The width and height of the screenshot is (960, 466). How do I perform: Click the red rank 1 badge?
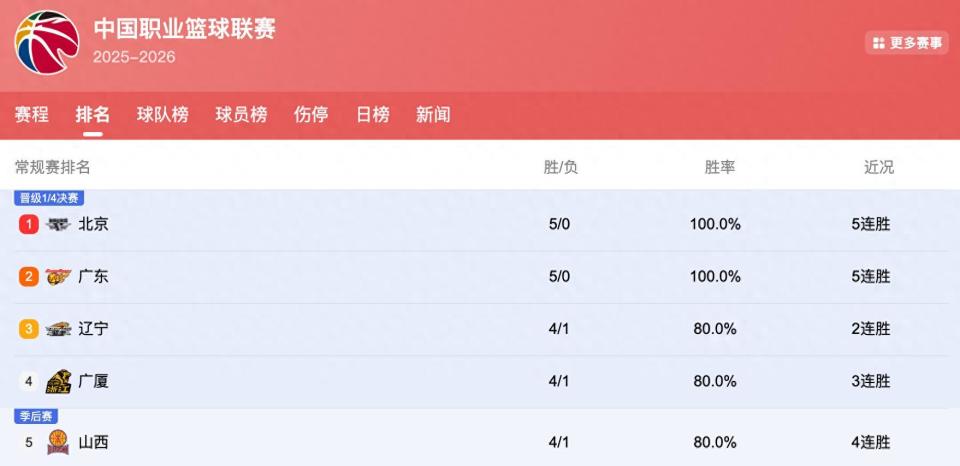(29, 224)
